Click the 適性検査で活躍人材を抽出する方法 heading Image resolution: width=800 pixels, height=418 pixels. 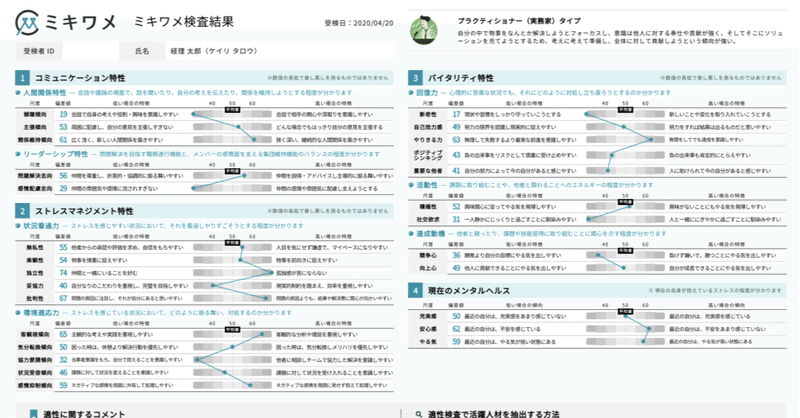tap(493, 414)
